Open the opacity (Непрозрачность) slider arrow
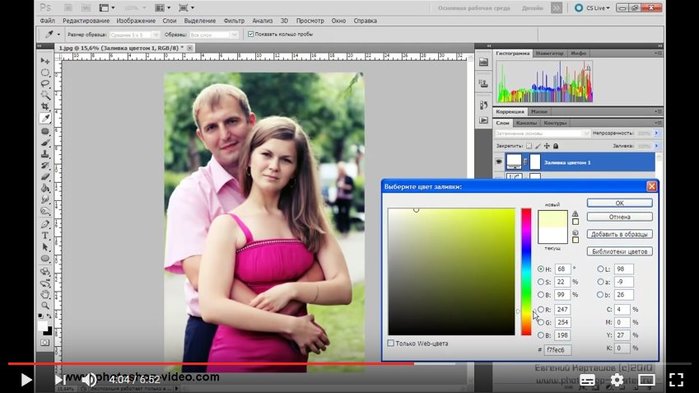Image resolution: width=699 pixels, height=393 pixels. (656, 133)
